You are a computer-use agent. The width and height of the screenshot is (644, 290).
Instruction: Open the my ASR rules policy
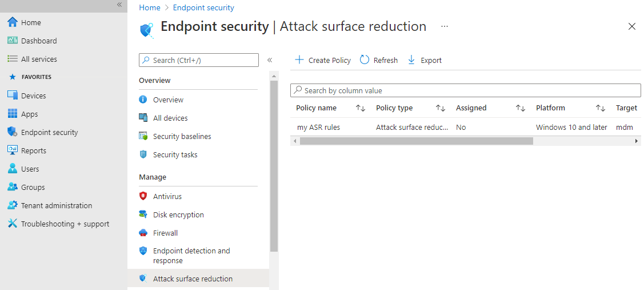click(318, 127)
